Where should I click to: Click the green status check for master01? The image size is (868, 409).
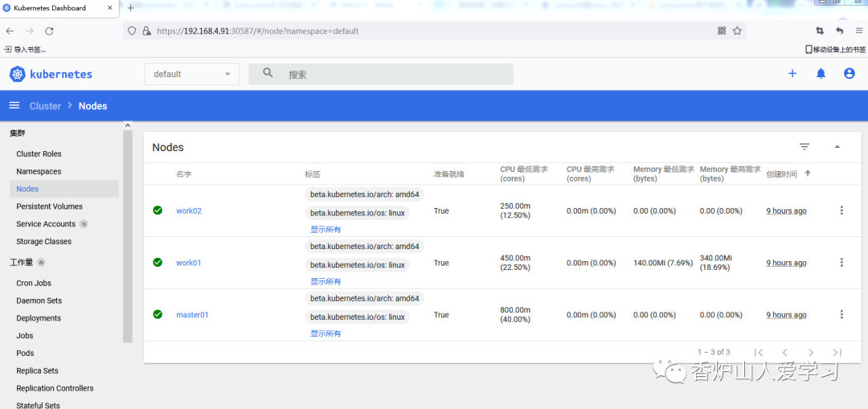158,314
